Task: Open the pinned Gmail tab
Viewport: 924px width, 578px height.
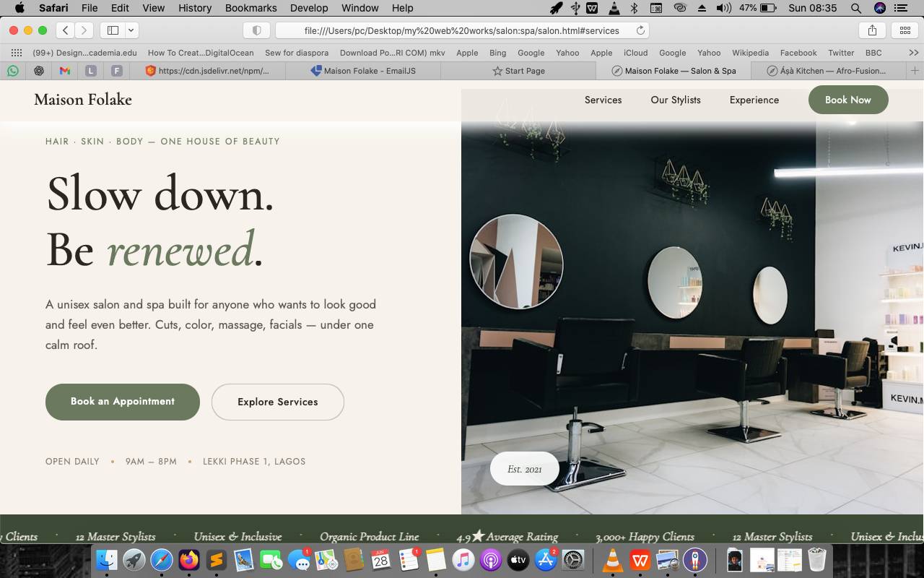Action: [65, 71]
